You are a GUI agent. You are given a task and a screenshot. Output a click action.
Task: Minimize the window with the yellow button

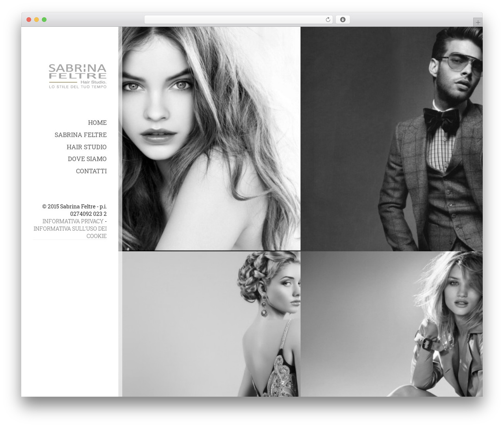36,20
